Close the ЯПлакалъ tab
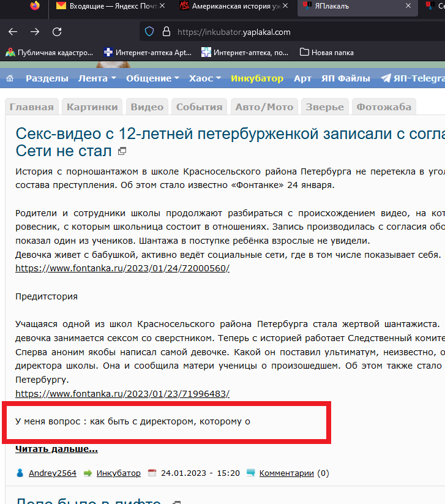445x504 pixels. tap(408, 6)
